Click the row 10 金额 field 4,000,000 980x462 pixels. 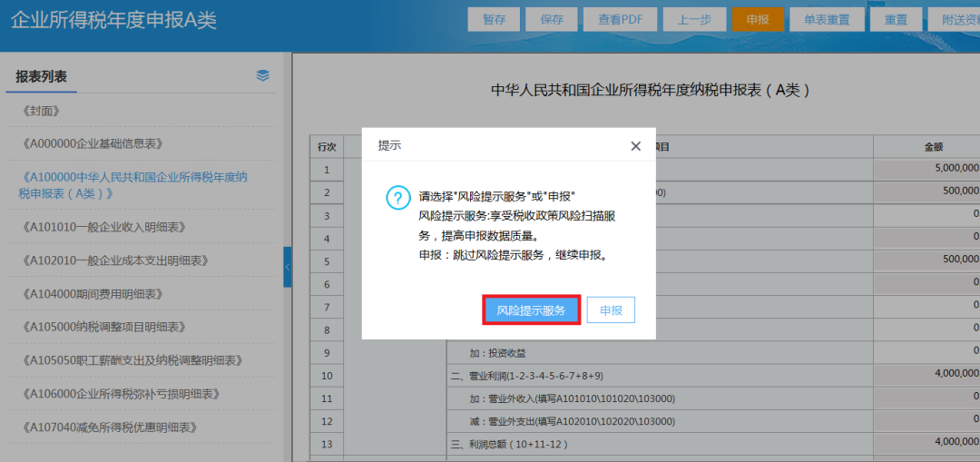click(926, 373)
